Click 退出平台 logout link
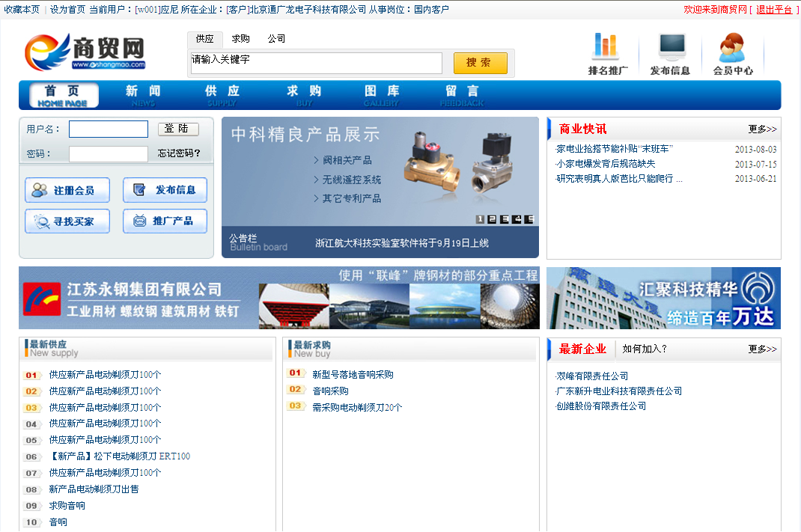Screen dimensions: 801x532 [x=774, y=9]
